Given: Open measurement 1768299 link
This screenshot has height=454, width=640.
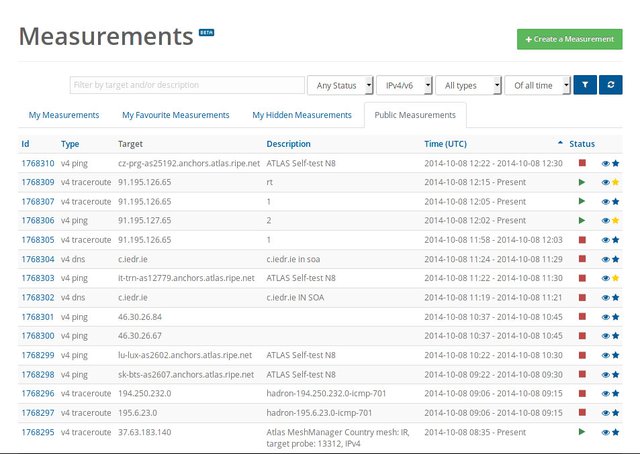Looking at the screenshot, I should click(x=38, y=355).
